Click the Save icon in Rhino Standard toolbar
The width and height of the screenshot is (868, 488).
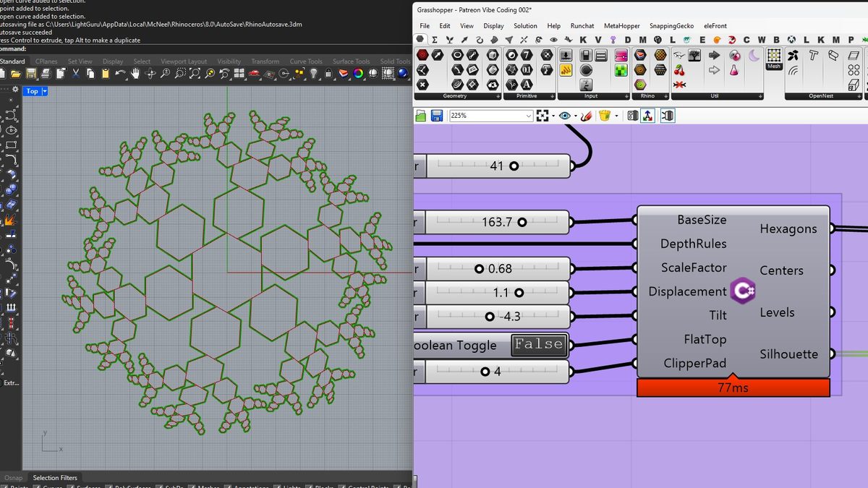pyautogui.click(x=32, y=73)
